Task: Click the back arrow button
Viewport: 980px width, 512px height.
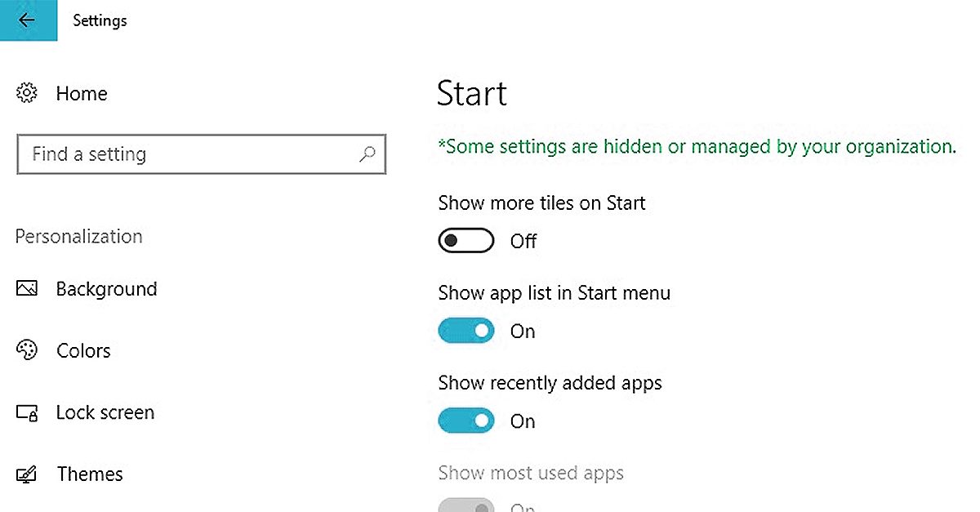Action: pos(28,20)
